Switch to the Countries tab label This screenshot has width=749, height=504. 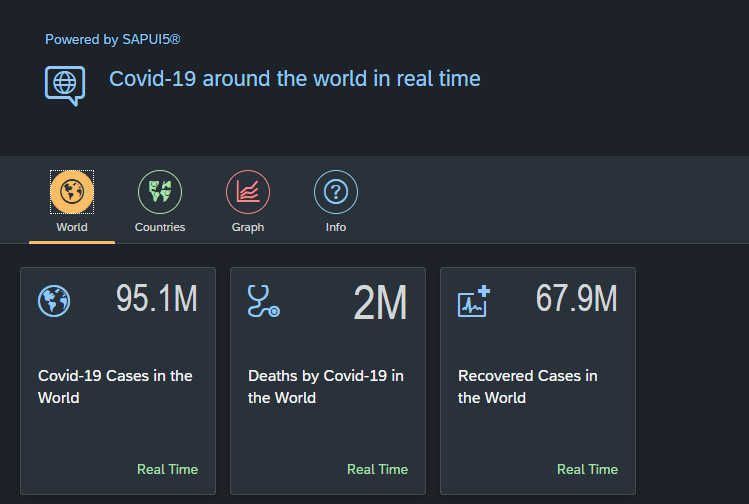[160, 227]
